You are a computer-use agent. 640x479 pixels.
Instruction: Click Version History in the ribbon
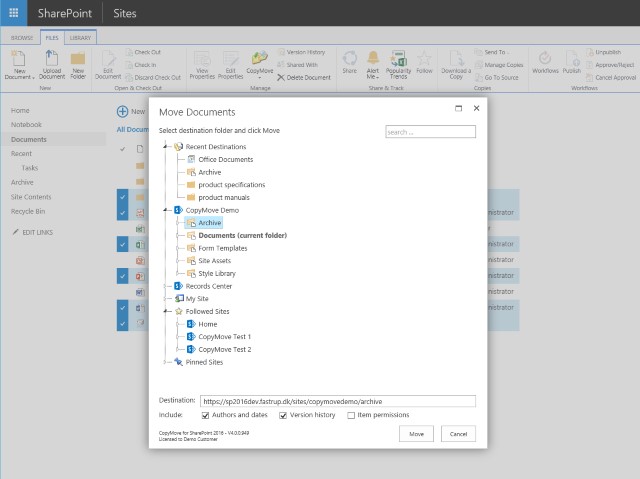(301, 52)
